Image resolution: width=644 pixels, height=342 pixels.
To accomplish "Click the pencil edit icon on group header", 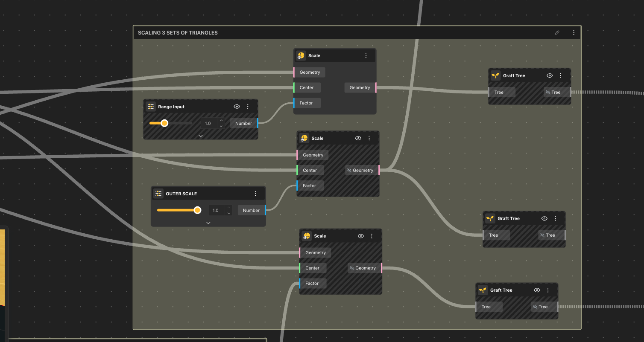I will 557,33.
